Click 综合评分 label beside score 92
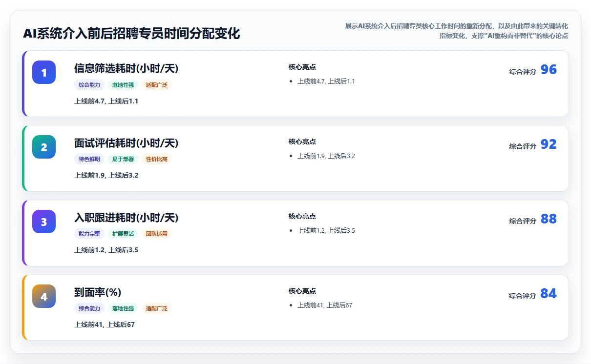 point(523,146)
